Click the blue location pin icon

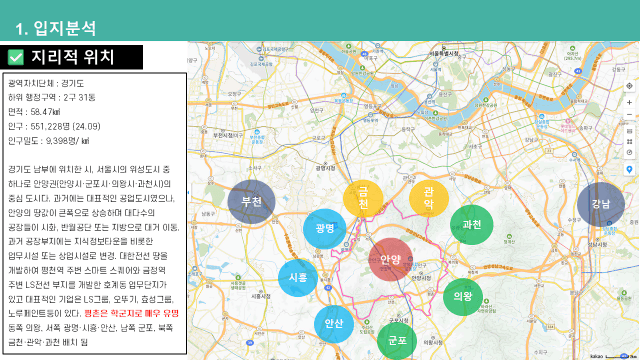pos(629,170)
